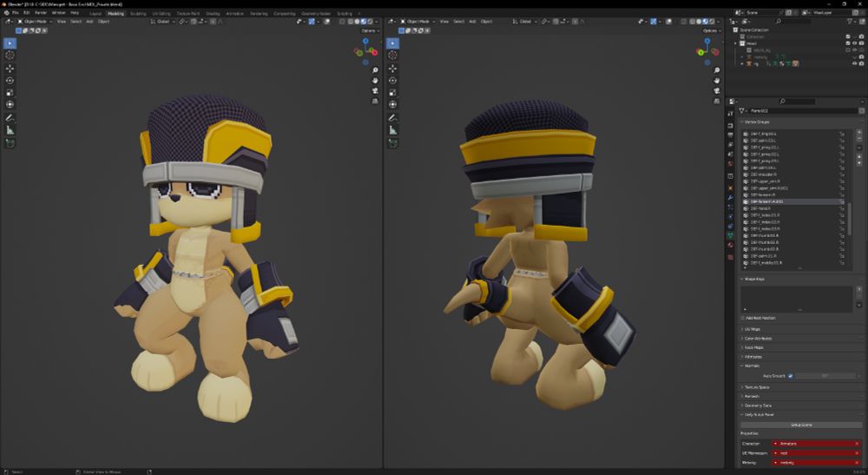Add vertex group with plus button
The width and height of the screenshot is (868, 475).
tap(859, 133)
